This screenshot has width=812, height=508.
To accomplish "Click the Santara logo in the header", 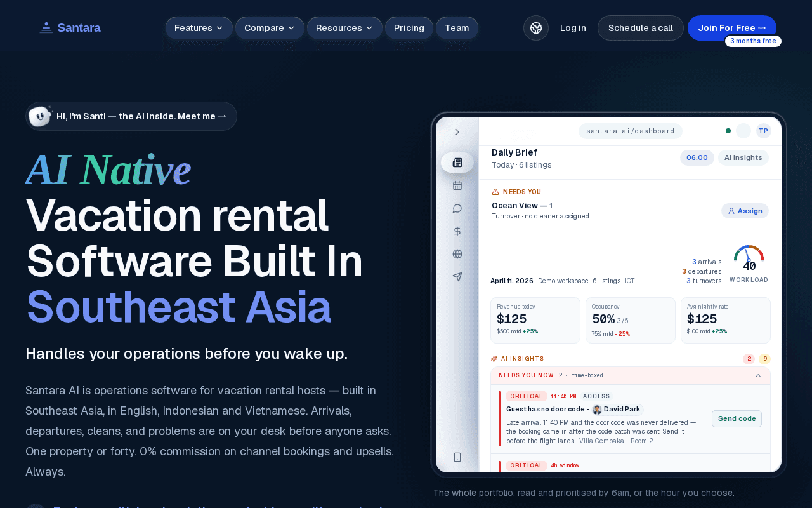I will pyautogui.click(x=70, y=28).
